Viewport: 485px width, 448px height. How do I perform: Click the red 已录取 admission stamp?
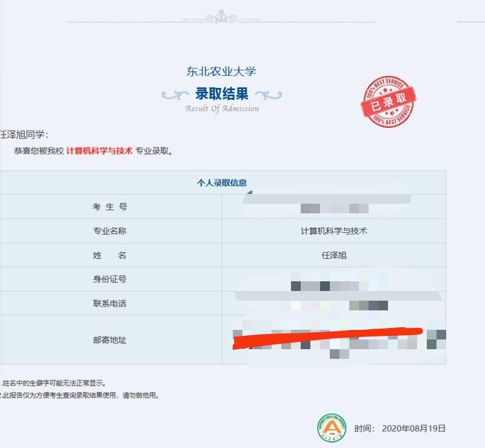(388, 101)
